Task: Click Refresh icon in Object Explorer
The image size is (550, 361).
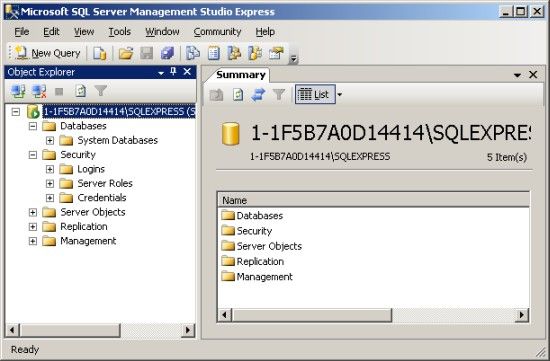Action: click(80, 91)
